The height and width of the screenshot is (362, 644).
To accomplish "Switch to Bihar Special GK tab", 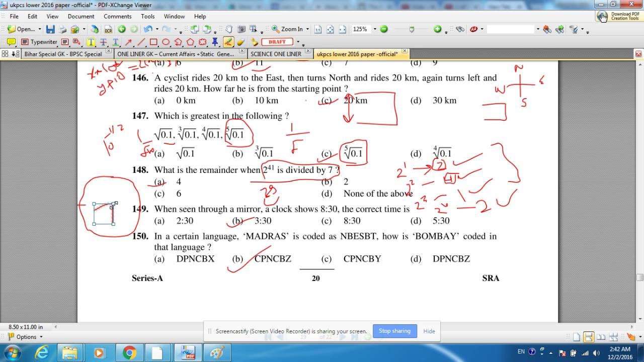I will pyautogui.click(x=62, y=54).
